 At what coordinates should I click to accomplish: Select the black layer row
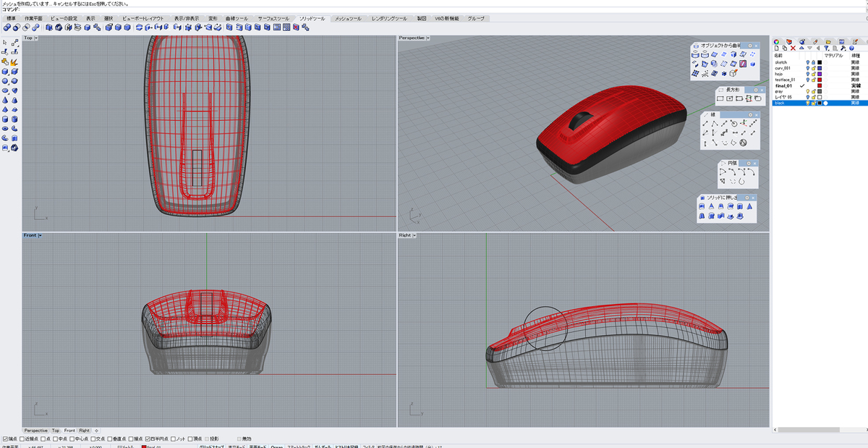[818, 103]
